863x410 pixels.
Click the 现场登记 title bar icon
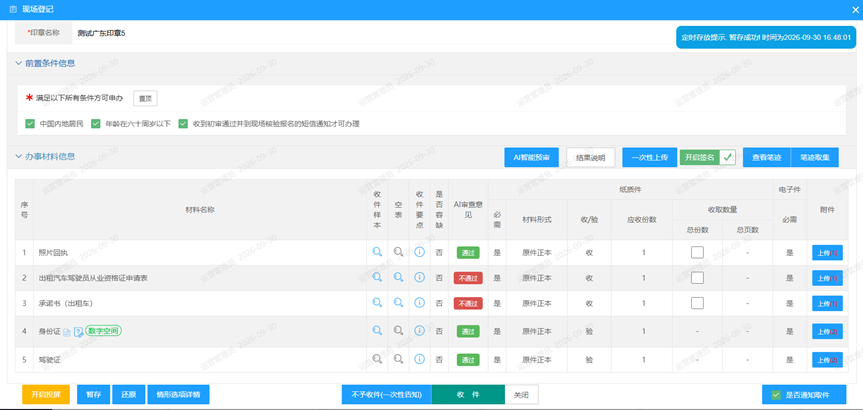13,9
